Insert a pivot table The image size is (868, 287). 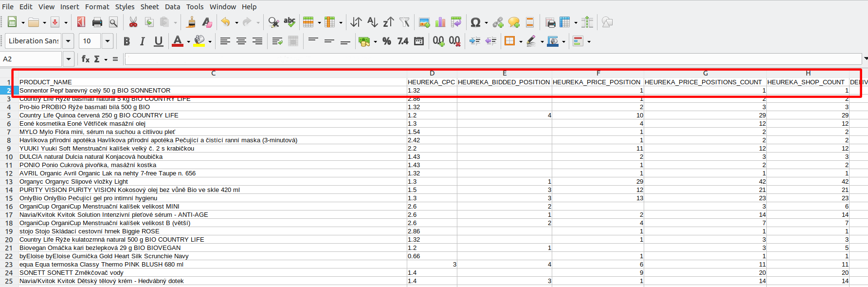(x=456, y=22)
